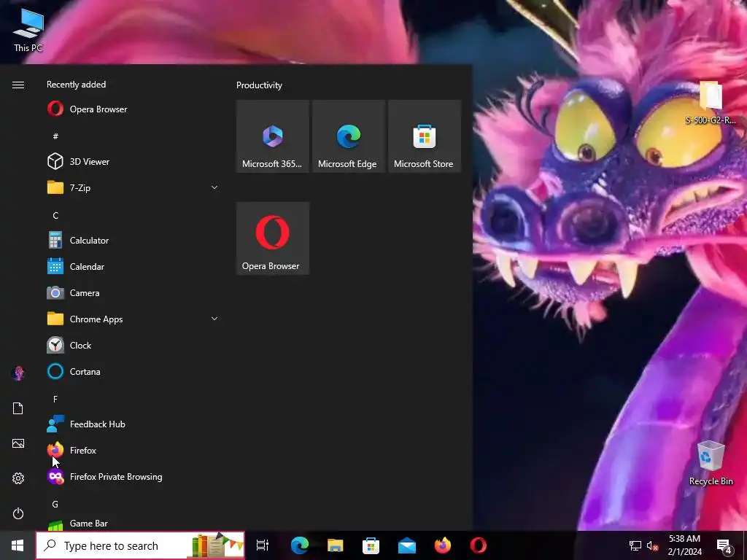Open the notification center icon

[x=724, y=545]
